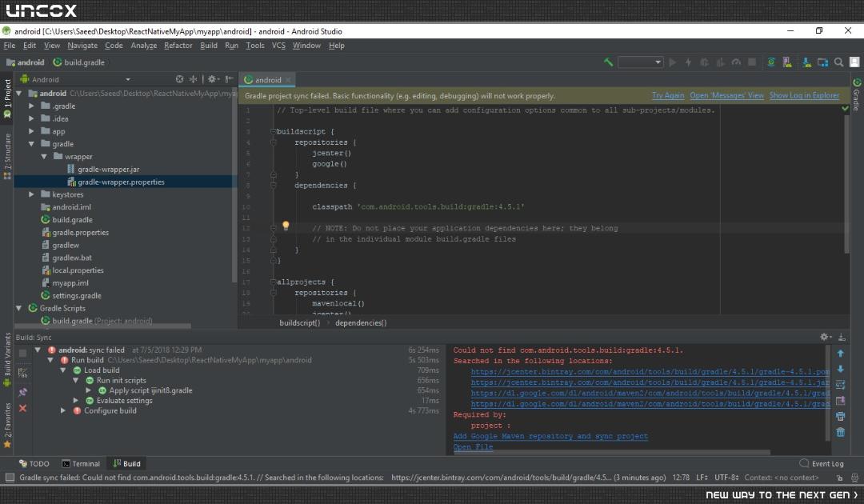Screen dimensions: 864x504
Task: Click the inspector face icon in status bar
Action: click(x=854, y=478)
